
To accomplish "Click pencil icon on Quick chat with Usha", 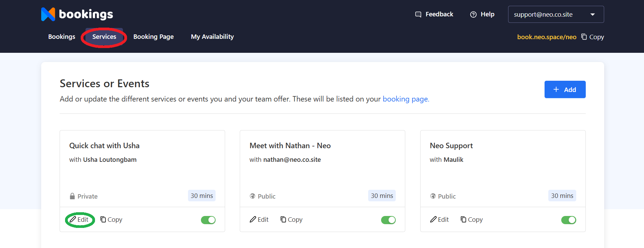I will 73,219.
